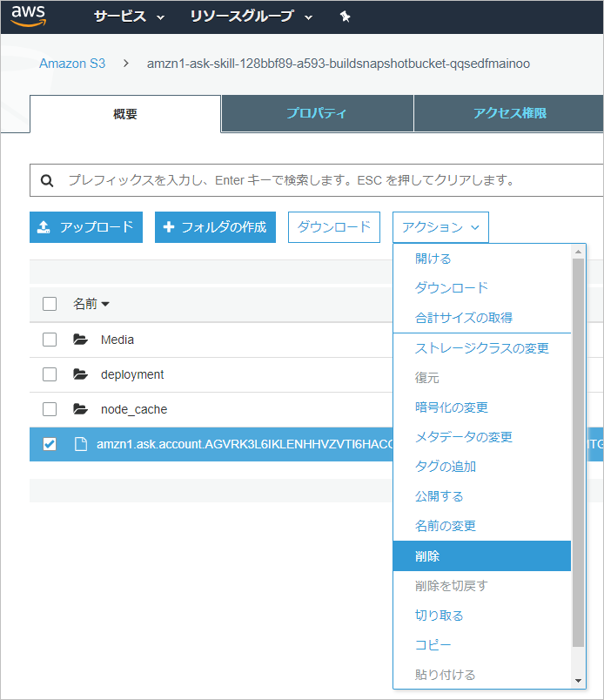The height and width of the screenshot is (700, 604).
Task: Switch to the アクセス権限 tab
Action: [x=509, y=113]
